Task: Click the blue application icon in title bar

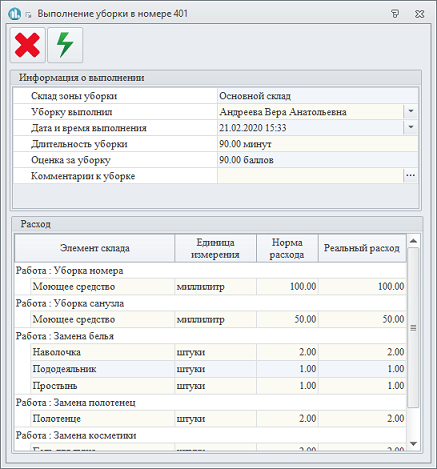Action: 14,14
